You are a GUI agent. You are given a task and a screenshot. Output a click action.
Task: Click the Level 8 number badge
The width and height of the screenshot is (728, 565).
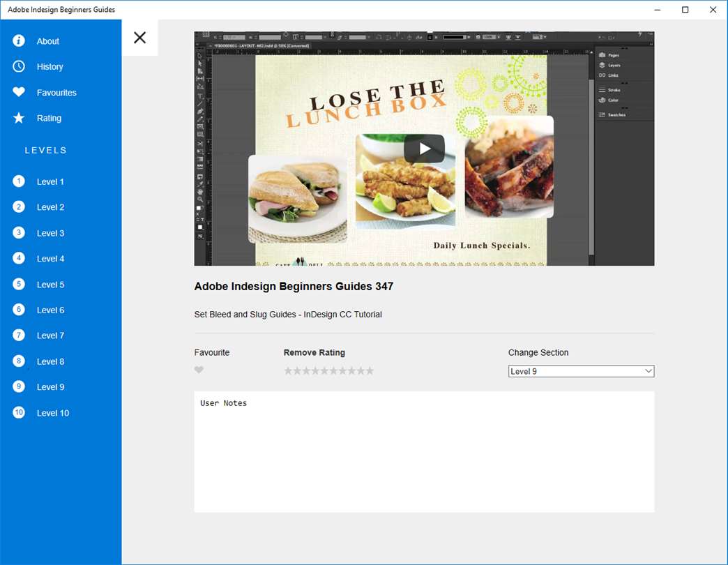(19, 361)
